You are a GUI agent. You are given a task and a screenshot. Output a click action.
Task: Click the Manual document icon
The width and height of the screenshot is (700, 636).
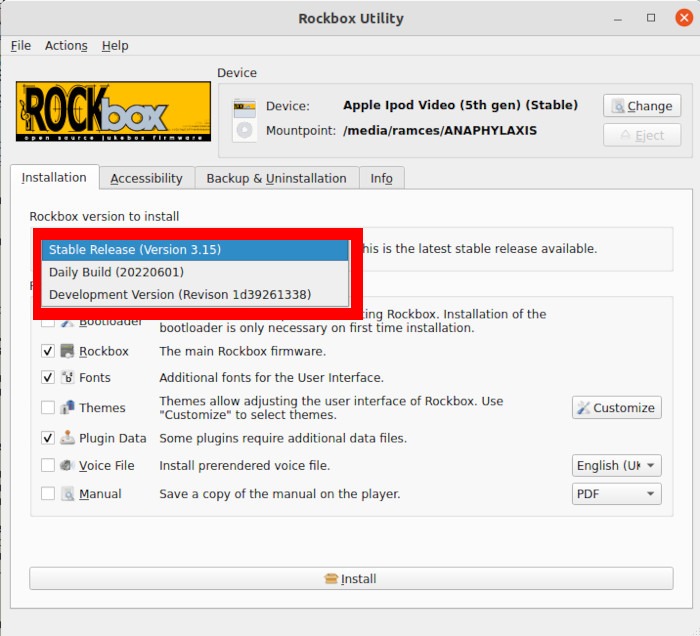pos(67,494)
